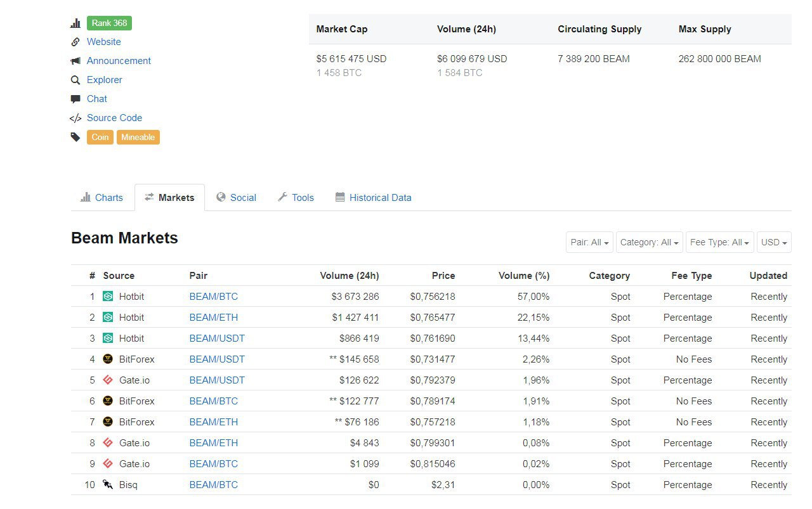This screenshot has height=509, width=812.
Task: Switch to the Charts tab
Action: (x=101, y=198)
